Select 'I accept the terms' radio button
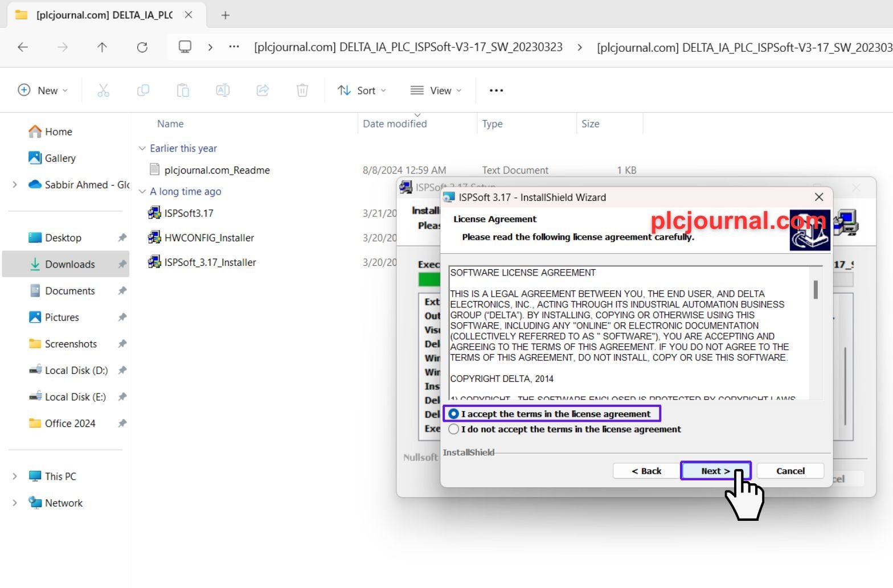893x588 pixels. point(454,414)
